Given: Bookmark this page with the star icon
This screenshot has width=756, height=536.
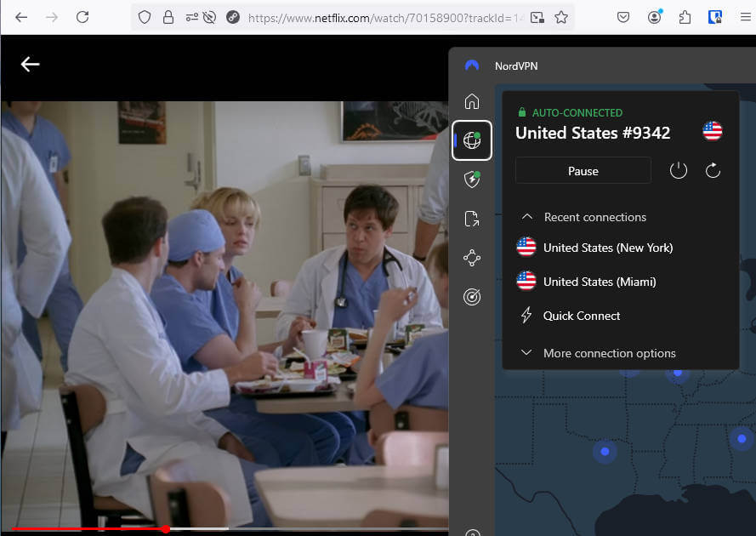Looking at the screenshot, I should [x=561, y=17].
